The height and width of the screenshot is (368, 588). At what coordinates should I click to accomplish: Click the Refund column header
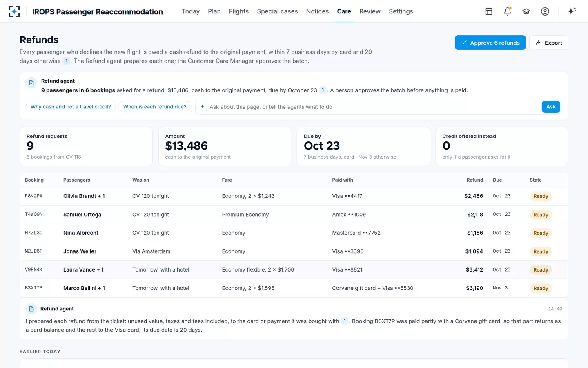tap(474, 180)
